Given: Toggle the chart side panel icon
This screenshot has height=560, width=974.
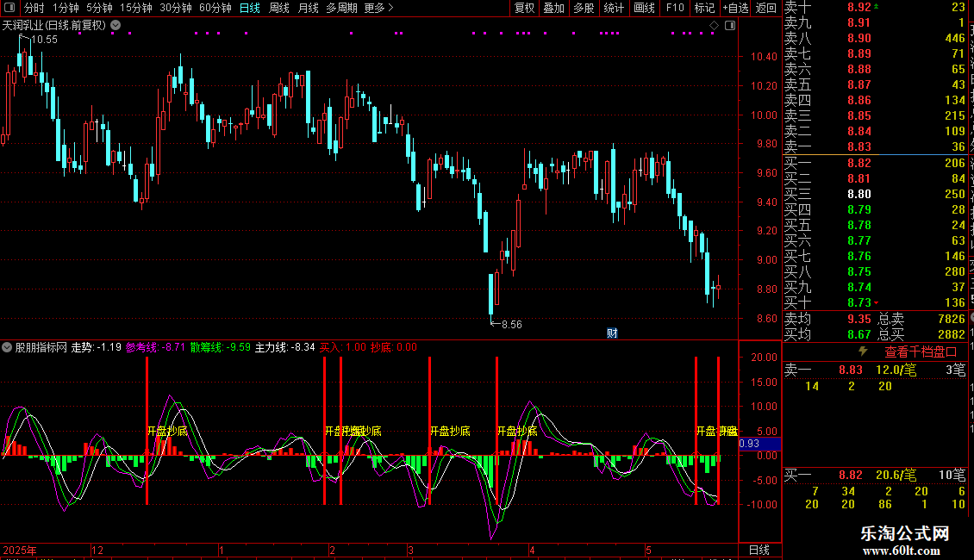Looking at the screenshot, I should 730,26.
